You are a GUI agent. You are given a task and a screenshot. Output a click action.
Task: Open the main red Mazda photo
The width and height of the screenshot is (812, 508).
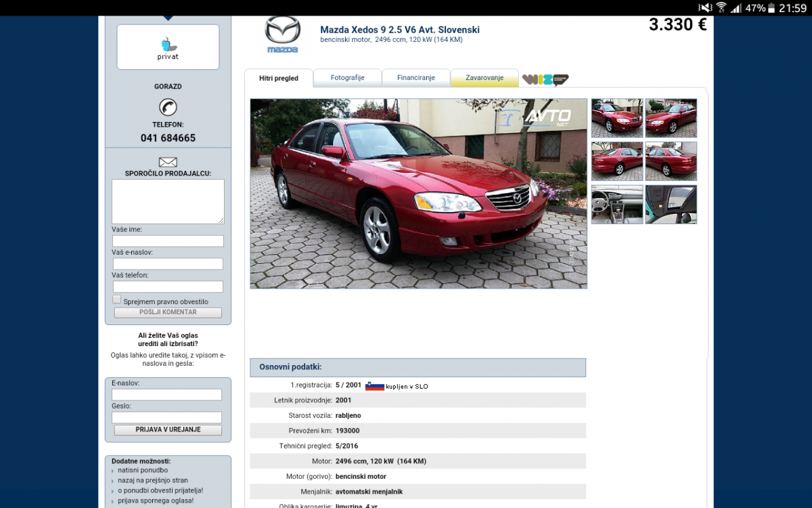coord(418,194)
